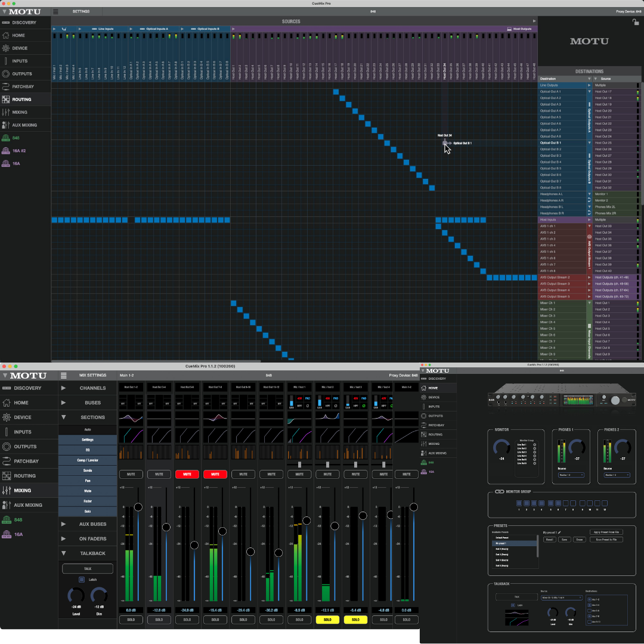Image resolution: width=644 pixels, height=644 pixels.
Task: Click Apply Preset From File
Action: click(606, 532)
